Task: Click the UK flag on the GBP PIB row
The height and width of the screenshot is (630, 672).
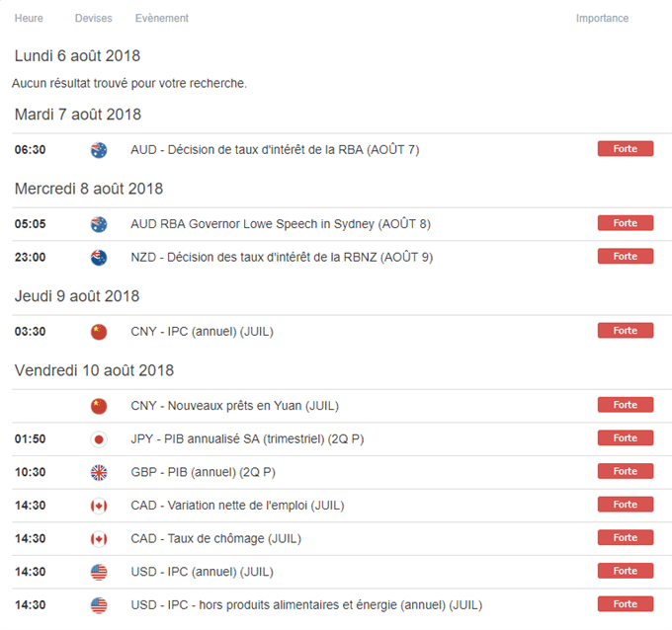Action: coord(99,472)
